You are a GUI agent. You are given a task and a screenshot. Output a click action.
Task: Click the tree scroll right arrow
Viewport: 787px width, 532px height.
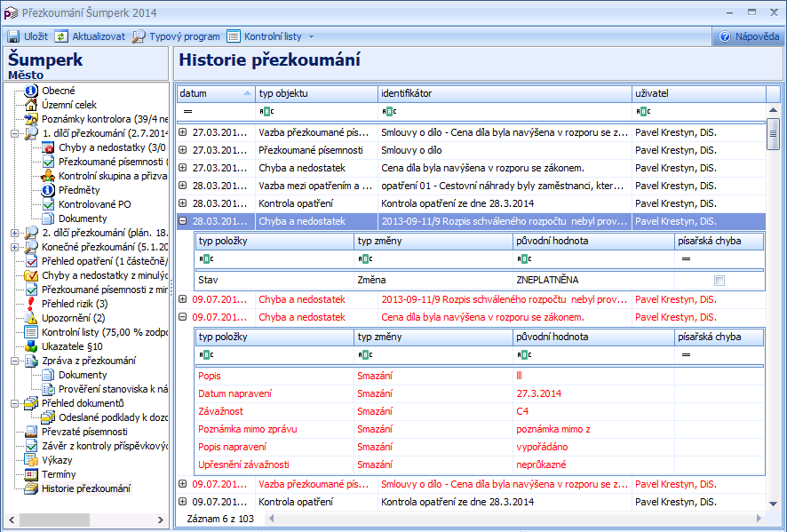pos(161,520)
